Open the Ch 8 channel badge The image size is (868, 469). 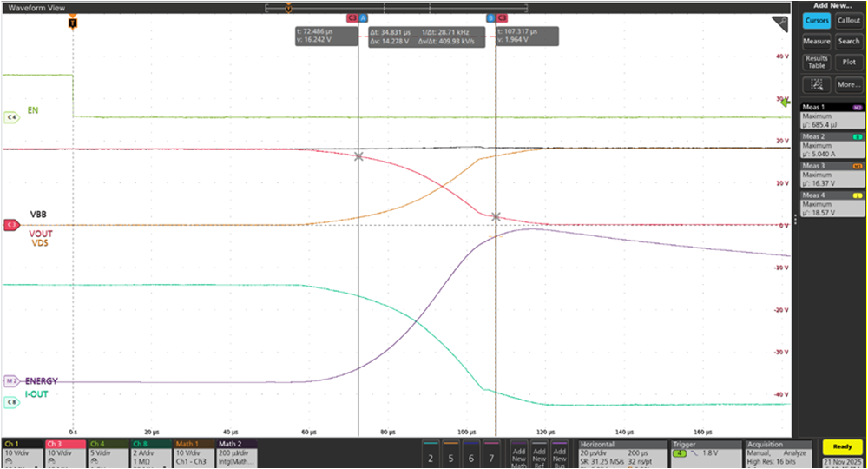(x=150, y=453)
